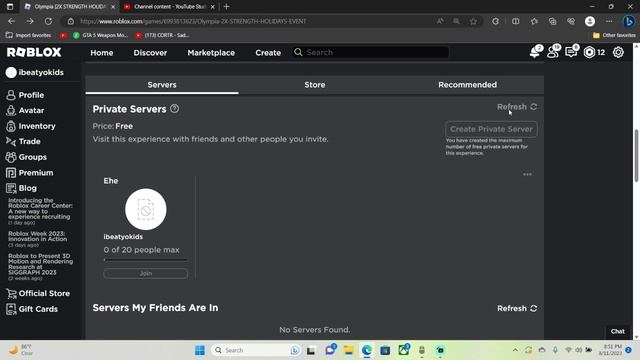This screenshot has width=640, height=360.
Task: Open Create in the Roblox navigation
Action: [x=268, y=53]
